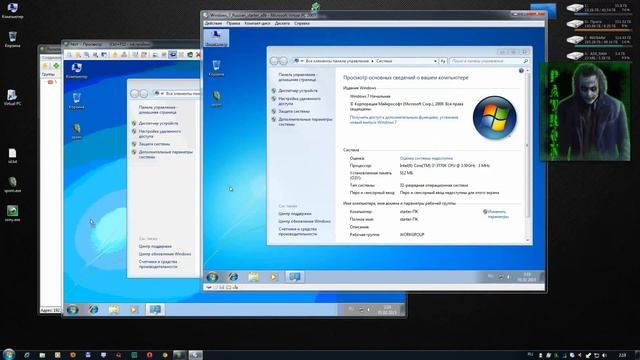
Task: Click Back arrow in Virtual PC System window
Action: click(274, 61)
